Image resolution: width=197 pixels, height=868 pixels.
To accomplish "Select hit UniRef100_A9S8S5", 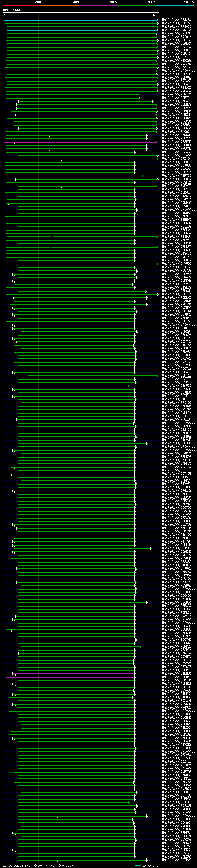I will pos(177,26).
